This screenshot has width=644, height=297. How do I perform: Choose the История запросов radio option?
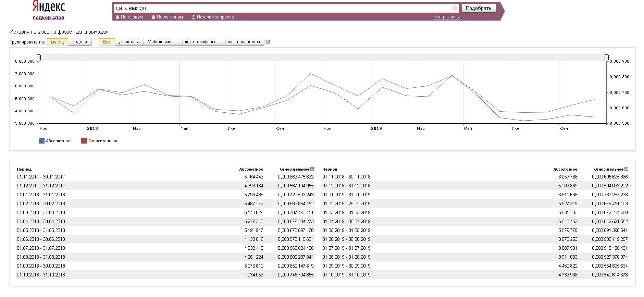pos(194,17)
